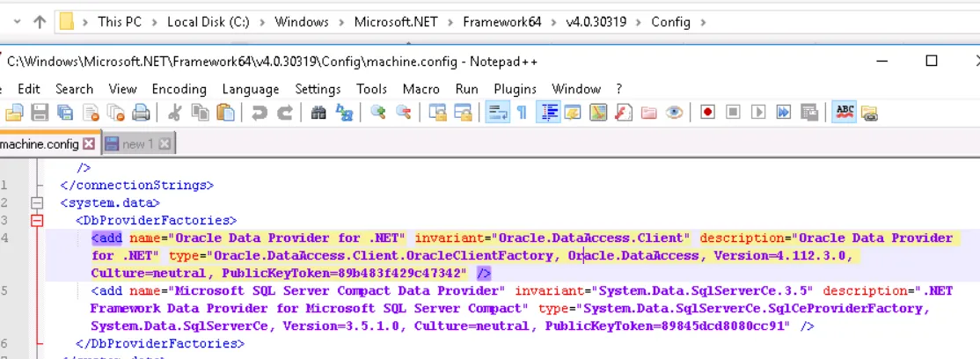This screenshot has width=980, height=359.
Task: Click the Close All documents toolbar icon
Action: point(116,113)
